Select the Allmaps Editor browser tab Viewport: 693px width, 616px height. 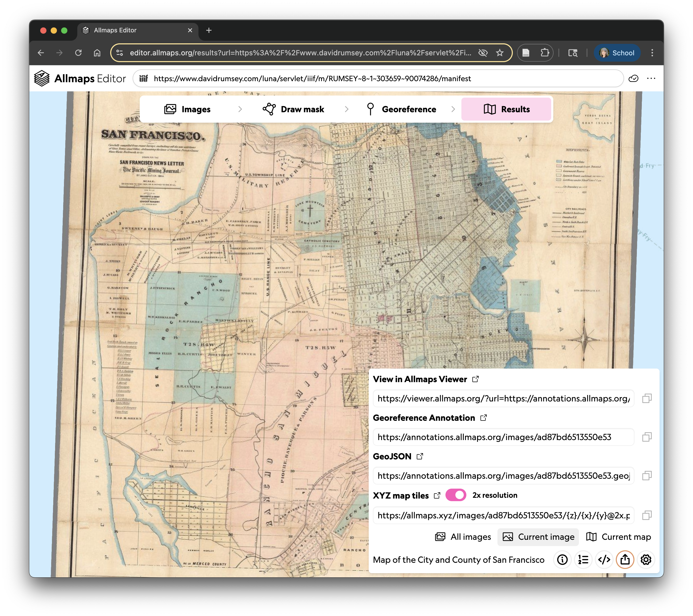tap(137, 31)
